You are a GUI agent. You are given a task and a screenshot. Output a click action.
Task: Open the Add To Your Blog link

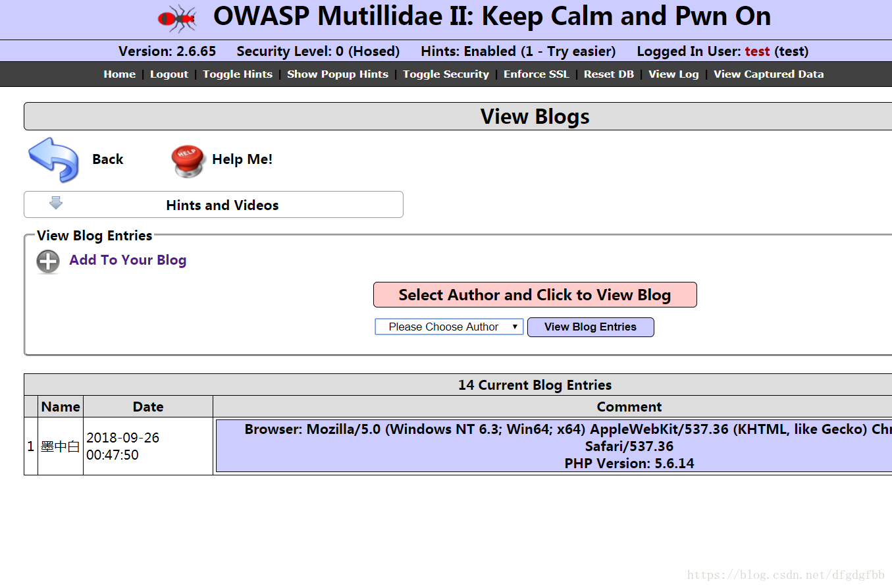coord(128,260)
